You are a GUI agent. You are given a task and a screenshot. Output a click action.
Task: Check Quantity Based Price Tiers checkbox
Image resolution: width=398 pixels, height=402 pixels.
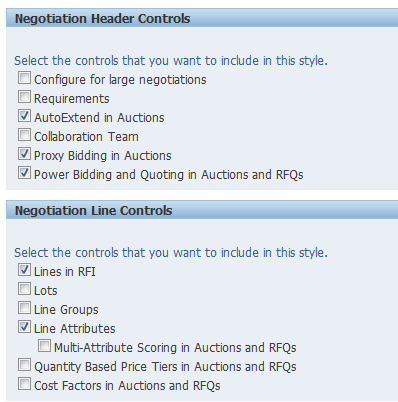24,365
